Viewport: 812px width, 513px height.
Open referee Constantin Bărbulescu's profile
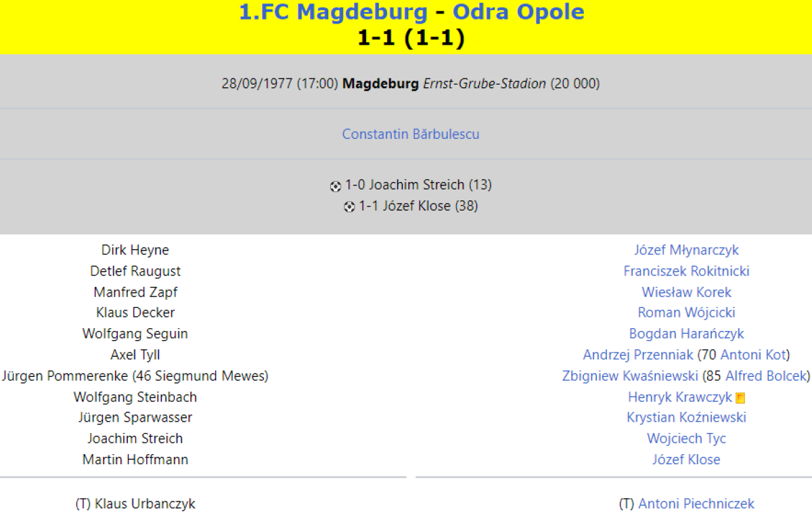[x=411, y=134]
